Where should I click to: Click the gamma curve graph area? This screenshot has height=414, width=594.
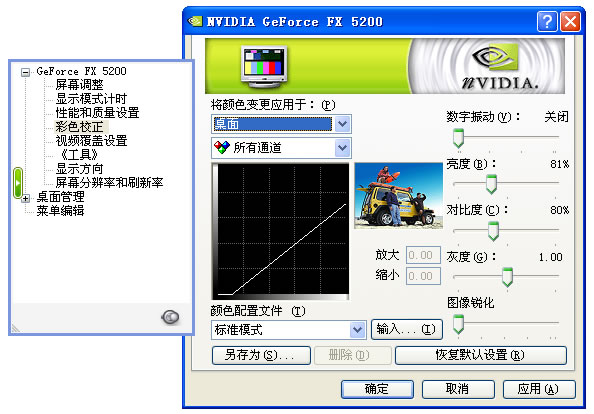click(281, 231)
